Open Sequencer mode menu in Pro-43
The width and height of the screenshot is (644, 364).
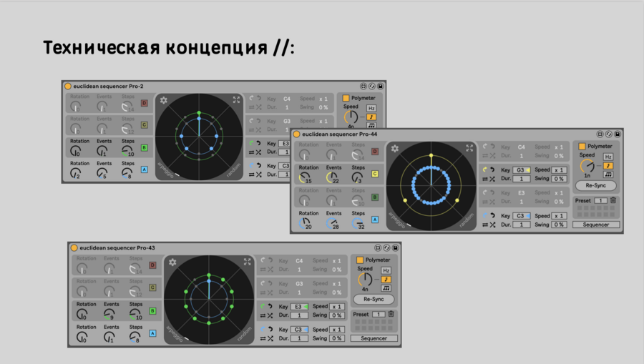[x=374, y=338]
